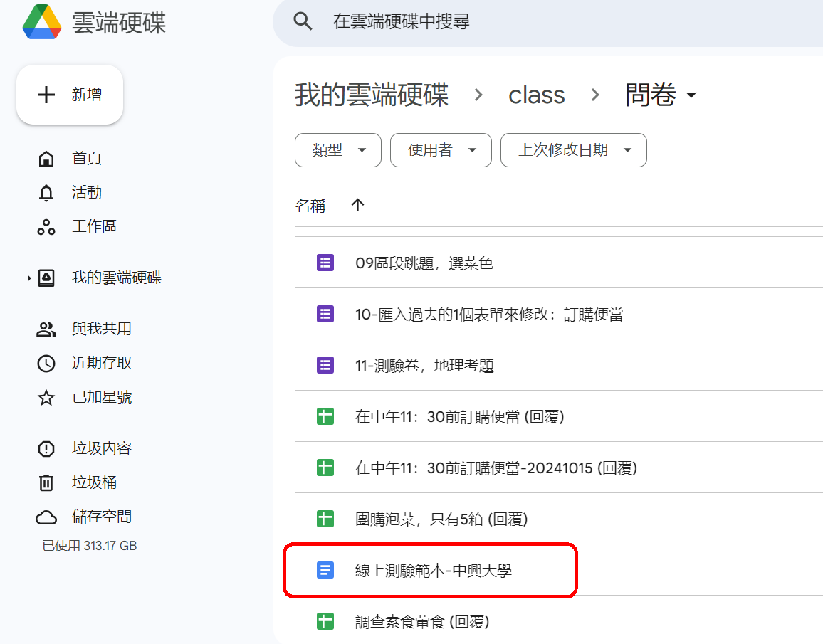Open the 垃圾桶 trash
This screenshot has width=823, height=644.
point(94,482)
